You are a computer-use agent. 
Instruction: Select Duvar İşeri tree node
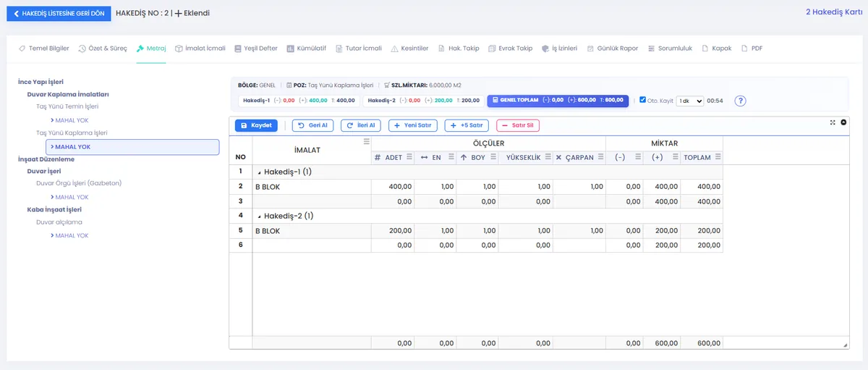pos(44,172)
